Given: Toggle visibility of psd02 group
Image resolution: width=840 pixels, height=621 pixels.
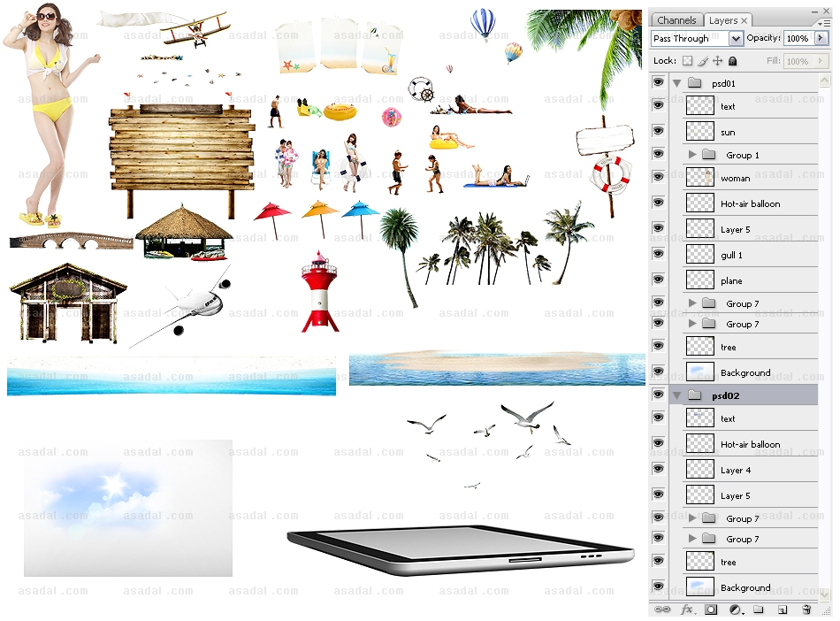Looking at the screenshot, I should [658, 395].
